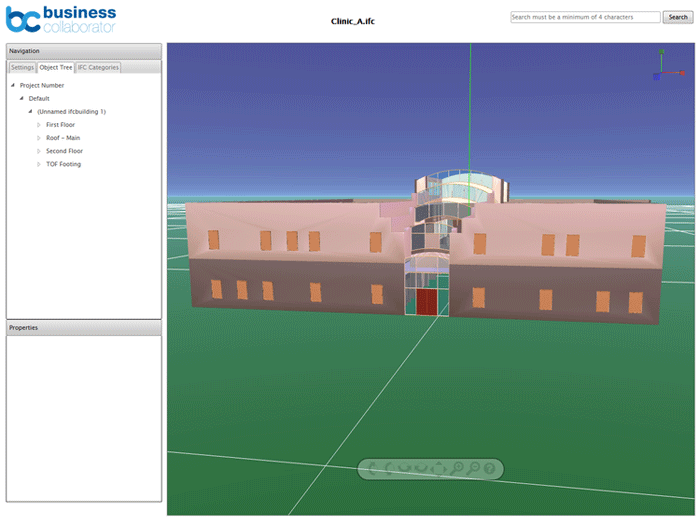Click the zoom out magnifier icon

pos(472,468)
